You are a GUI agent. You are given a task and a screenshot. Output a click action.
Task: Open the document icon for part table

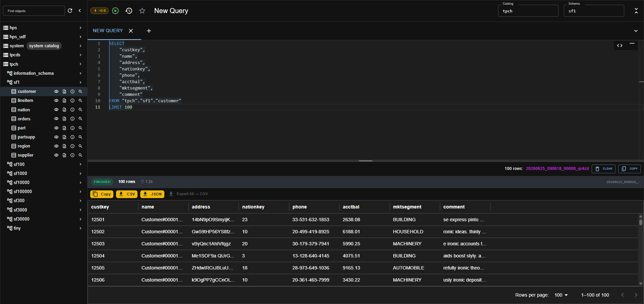tap(64, 128)
